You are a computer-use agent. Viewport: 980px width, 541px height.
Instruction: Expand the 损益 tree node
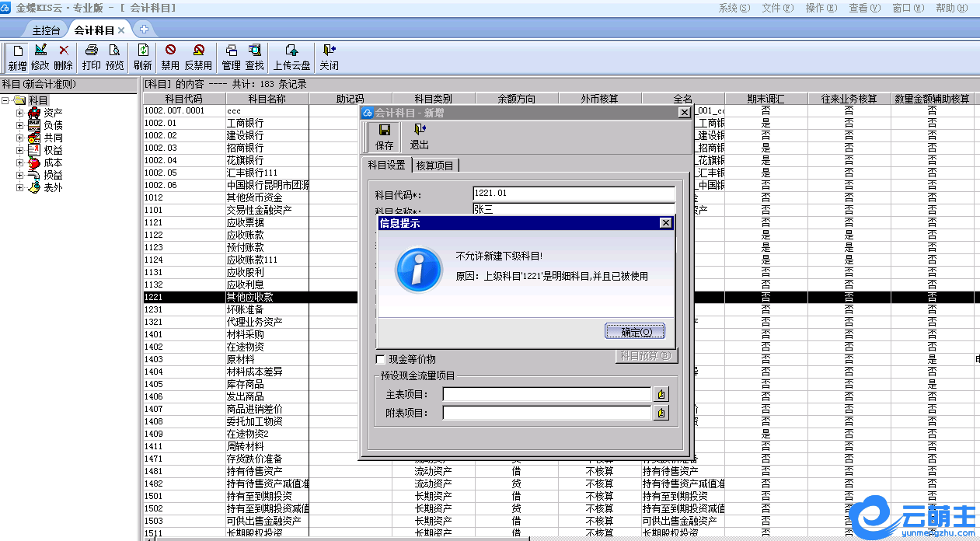[20, 175]
